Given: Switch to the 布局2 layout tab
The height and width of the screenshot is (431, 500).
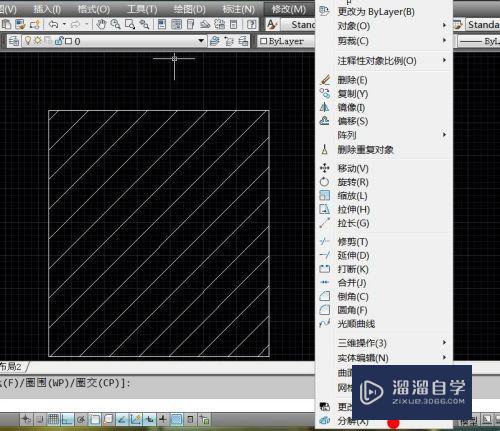Looking at the screenshot, I should coord(11,367).
